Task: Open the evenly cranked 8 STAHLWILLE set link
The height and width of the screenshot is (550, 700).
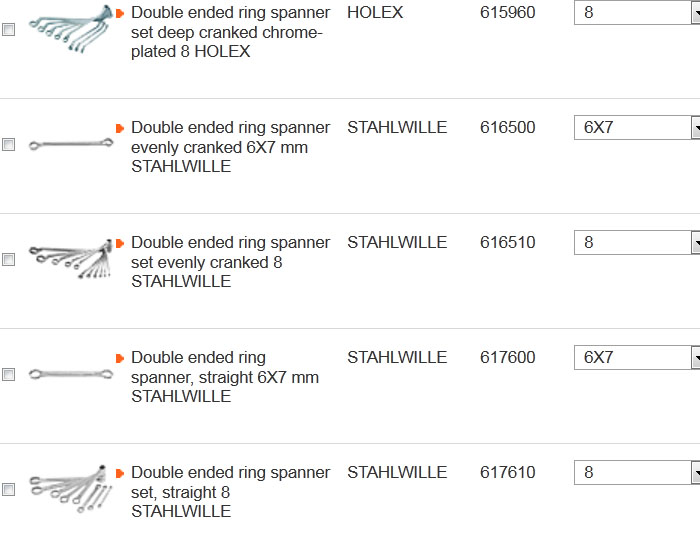Action: click(230, 262)
